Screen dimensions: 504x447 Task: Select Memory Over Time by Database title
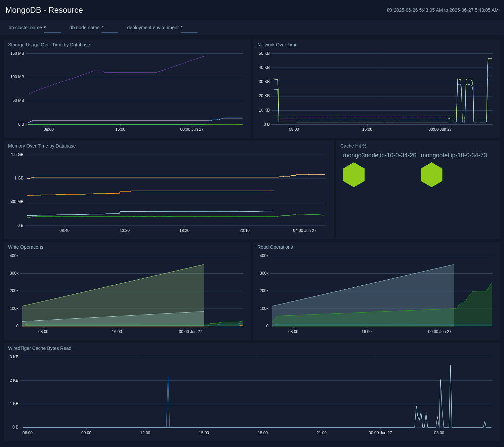pos(42,146)
